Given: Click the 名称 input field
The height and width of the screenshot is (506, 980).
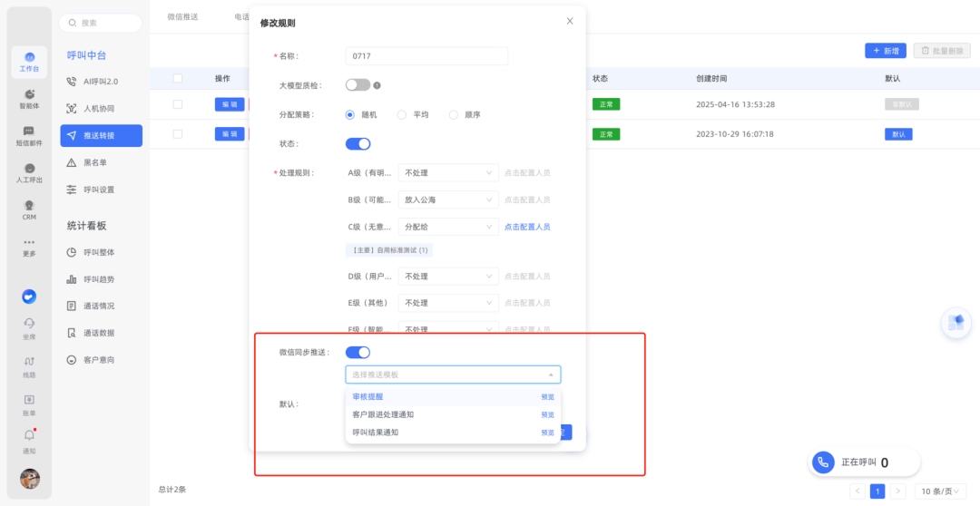Looking at the screenshot, I should pos(426,56).
